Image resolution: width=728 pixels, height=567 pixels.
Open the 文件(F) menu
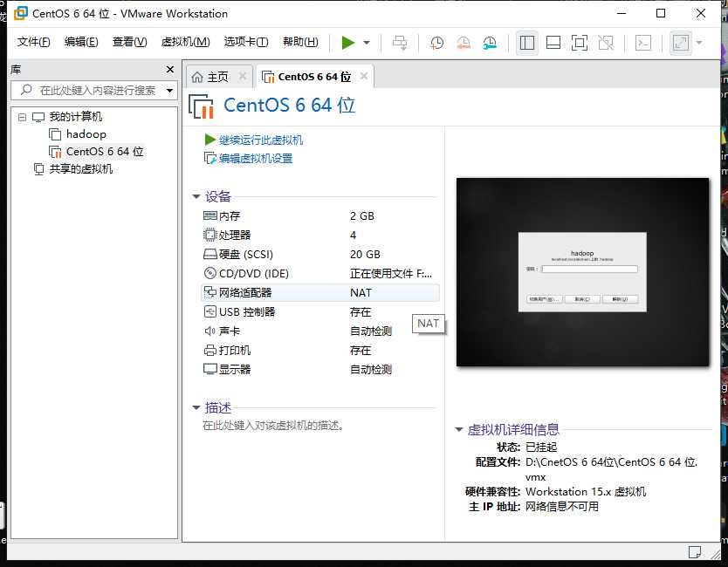point(33,42)
